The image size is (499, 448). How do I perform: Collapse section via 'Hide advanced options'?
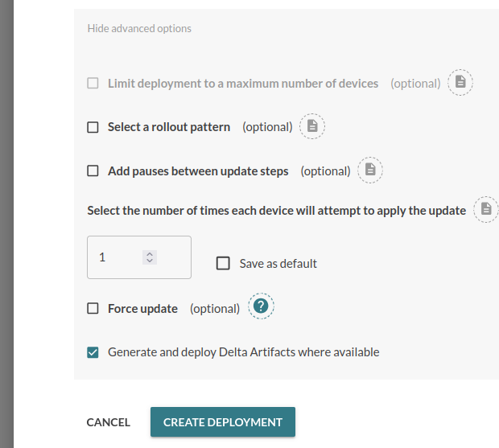click(x=139, y=29)
